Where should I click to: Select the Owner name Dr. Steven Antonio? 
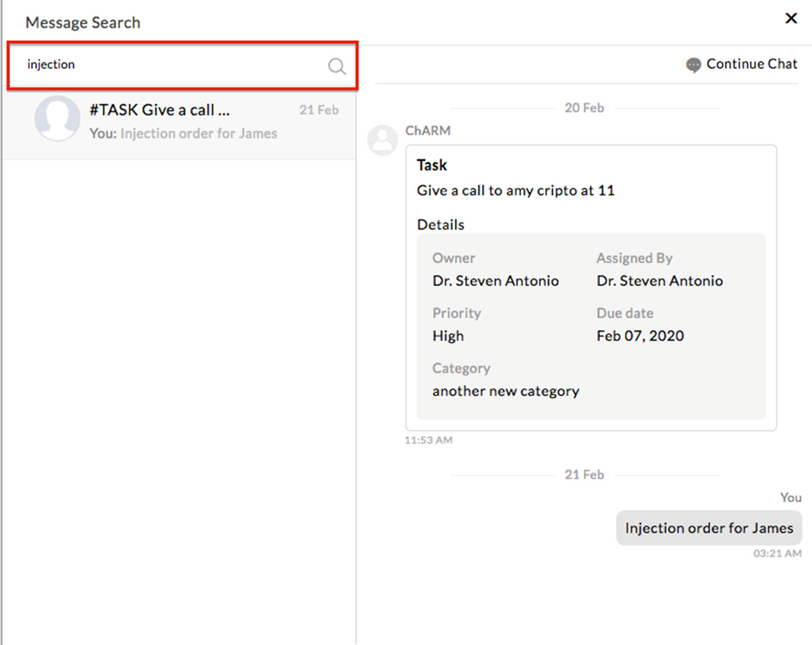point(495,281)
